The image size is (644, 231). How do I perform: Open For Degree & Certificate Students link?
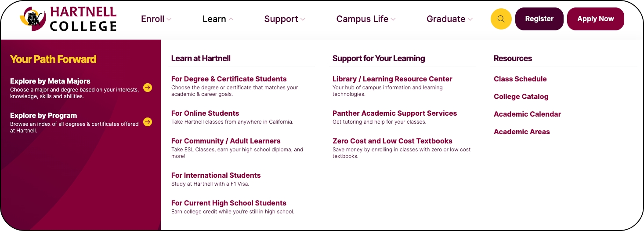click(229, 79)
